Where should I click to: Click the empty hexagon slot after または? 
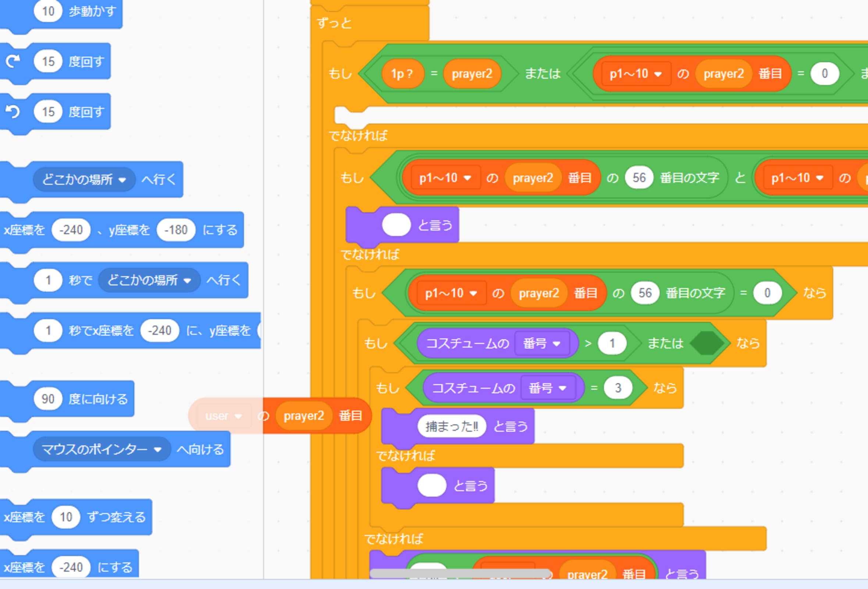pos(706,343)
